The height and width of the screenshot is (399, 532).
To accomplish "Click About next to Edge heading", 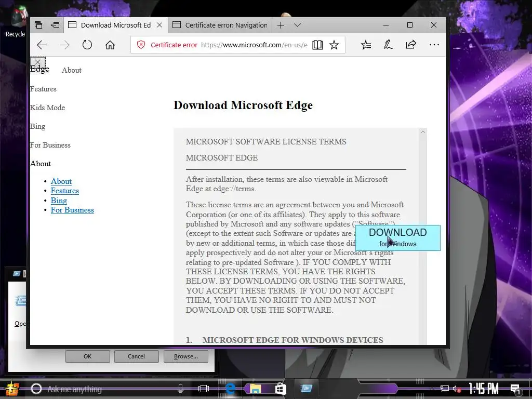I will pos(72,70).
